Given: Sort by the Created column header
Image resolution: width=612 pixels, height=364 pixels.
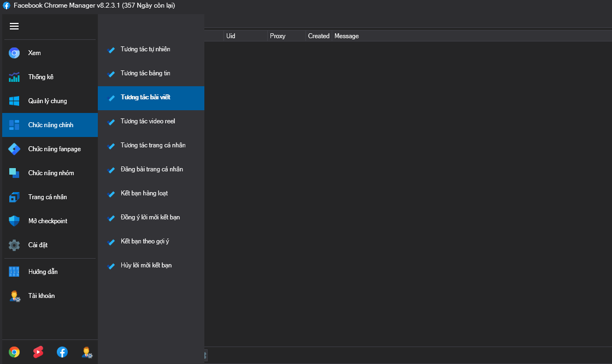Looking at the screenshot, I should click(x=319, y=36).
